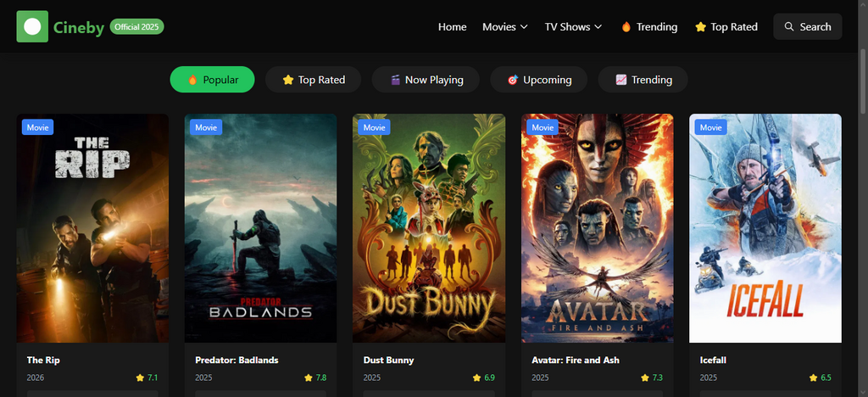Switch to the Trending filter tab
Image resolution: width=868 pixels, height=397 pixels.
tap(643, 80)
